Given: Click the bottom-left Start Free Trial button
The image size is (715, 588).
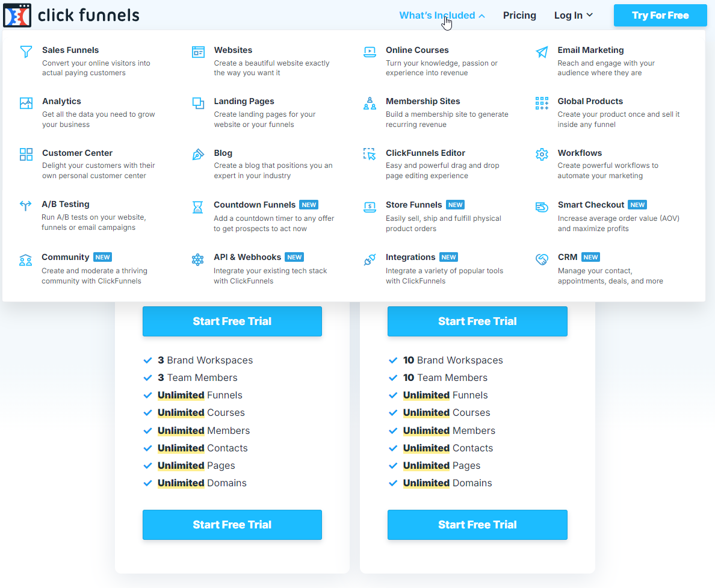Looking at the screenshot, I should pyautogui.click(x=232, y=525).
